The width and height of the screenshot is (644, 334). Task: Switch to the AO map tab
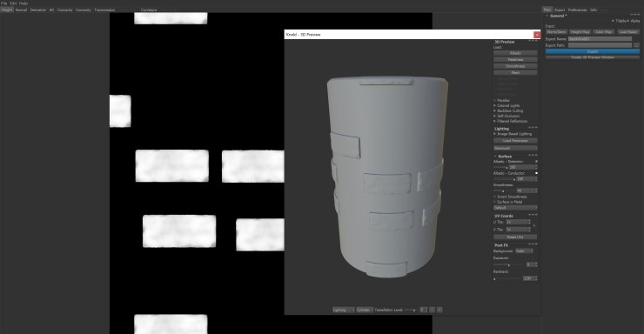[x=51, y=10]
